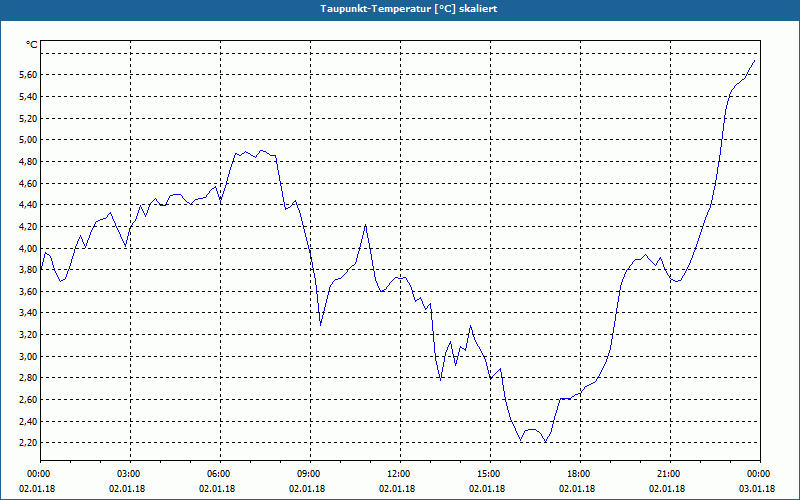Click the 15:00 time axis label
Image resolution: width=800 pixels, height=500 pixels.
(490, 474)
